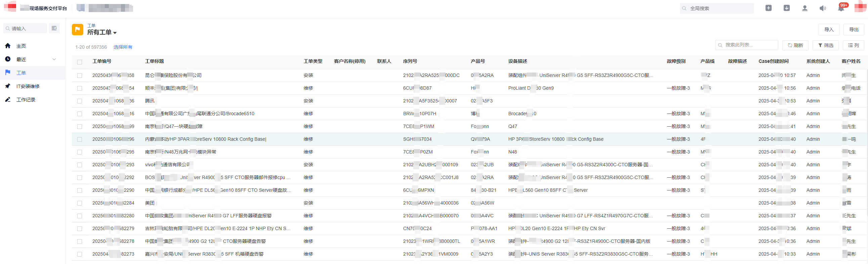Open work order titled 腾讯
Image resolution: width=868 pixels, height=264 pixels.
pos(149,101)
